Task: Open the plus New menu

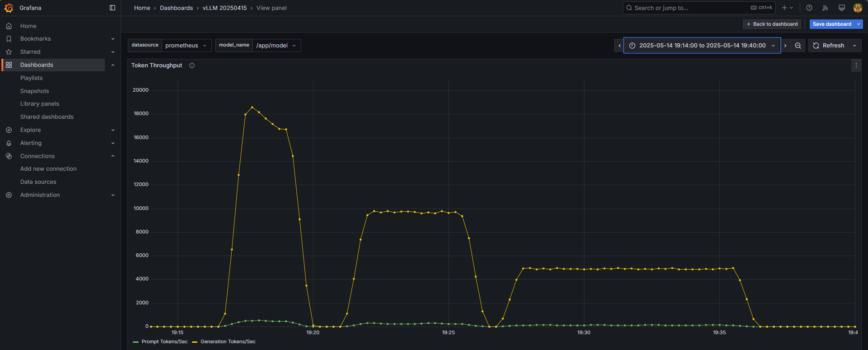Action: [x=787, y=8]
